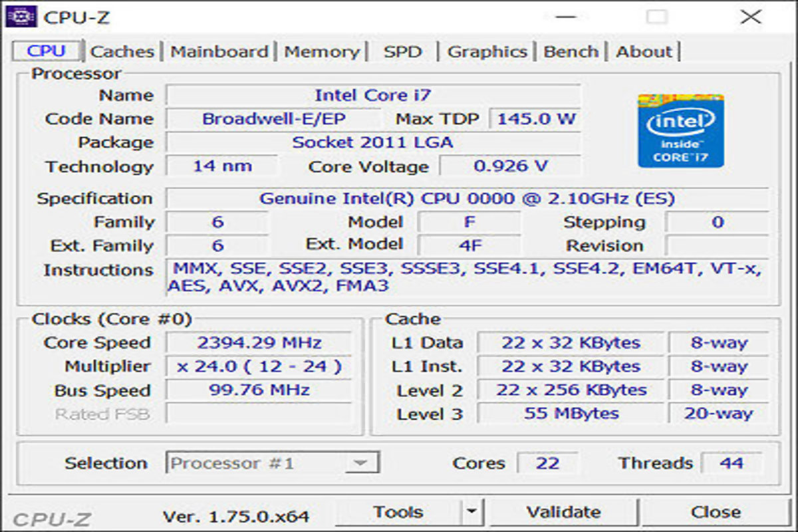Image resolution: width=798 pixels, height=532 pixels.
Task: Click the Name field showing Intel Core i7
Action: (x=373, y=95)
